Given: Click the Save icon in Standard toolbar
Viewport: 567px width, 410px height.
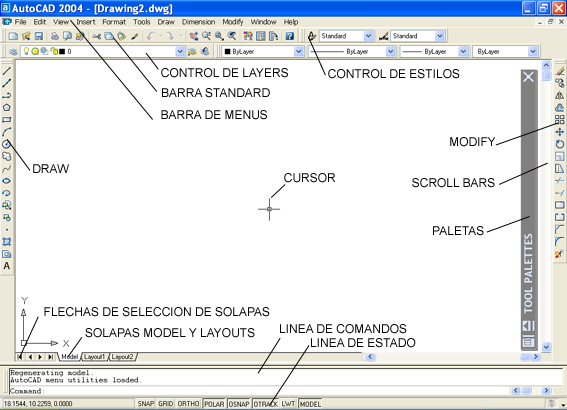Looking at the screenshot, I should click(39, 36).
